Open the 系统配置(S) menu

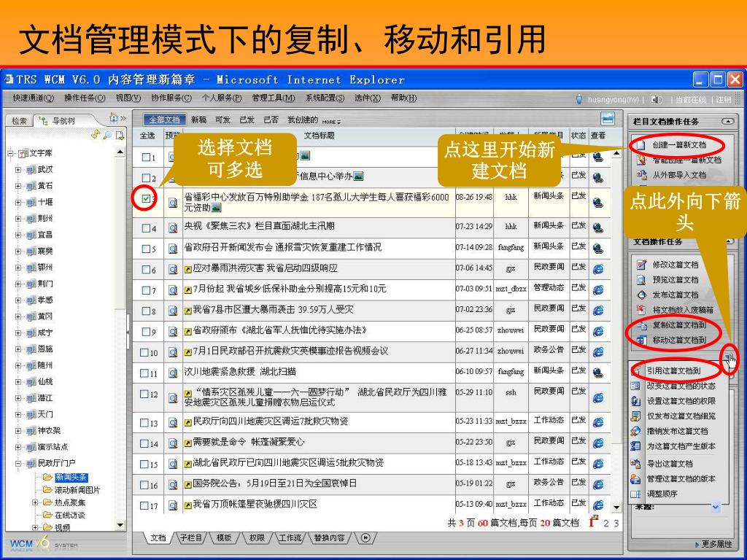[325, 98]
